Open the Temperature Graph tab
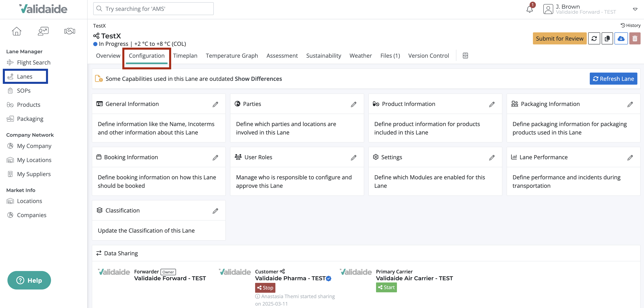 232,55
